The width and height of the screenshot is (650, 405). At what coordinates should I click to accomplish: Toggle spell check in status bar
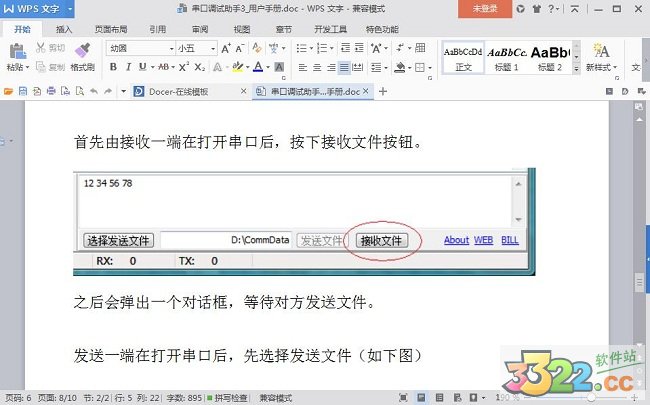click(227, 398)
